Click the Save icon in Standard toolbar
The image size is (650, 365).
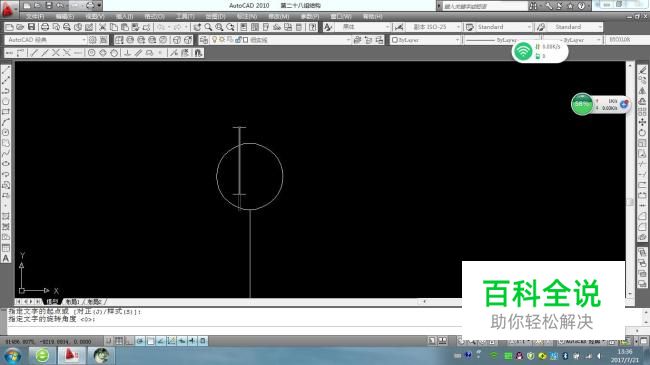[31, 27]
